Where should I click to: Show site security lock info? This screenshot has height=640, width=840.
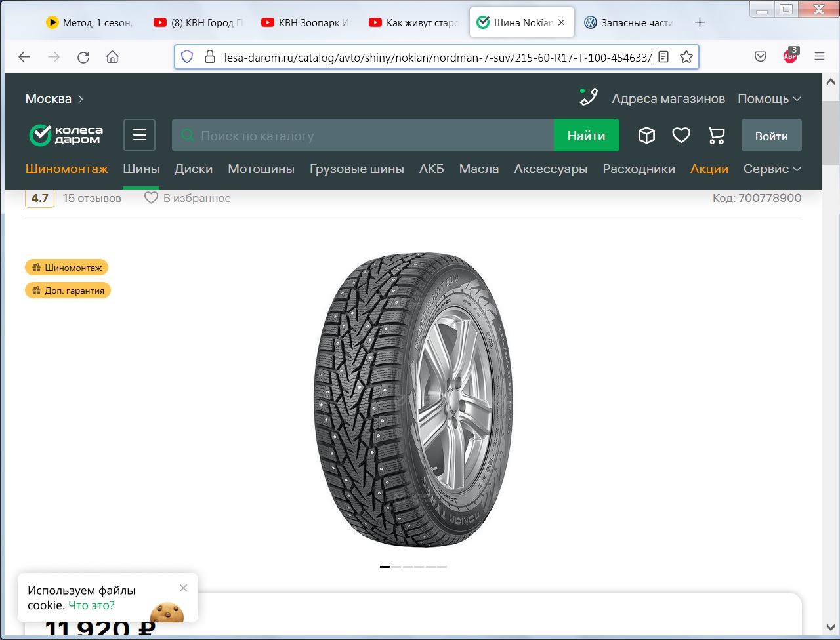(x=210, y=57)
